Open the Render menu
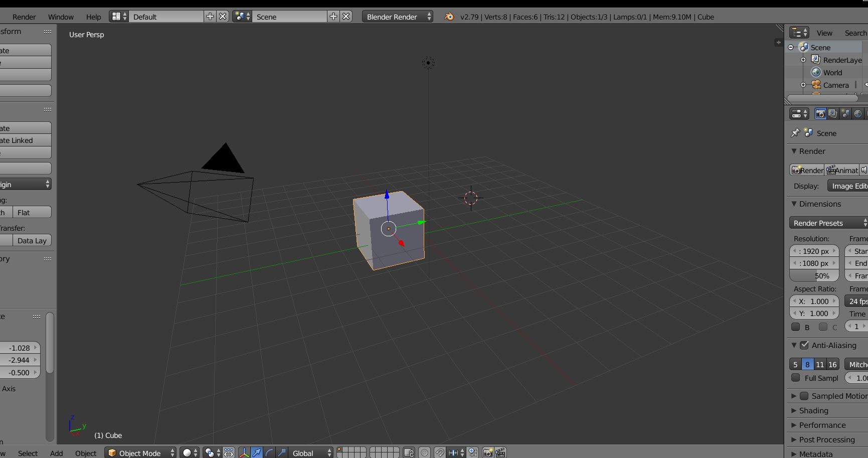Screen dimensions: 868x458 pyautogui.click(x=24, y=17)
